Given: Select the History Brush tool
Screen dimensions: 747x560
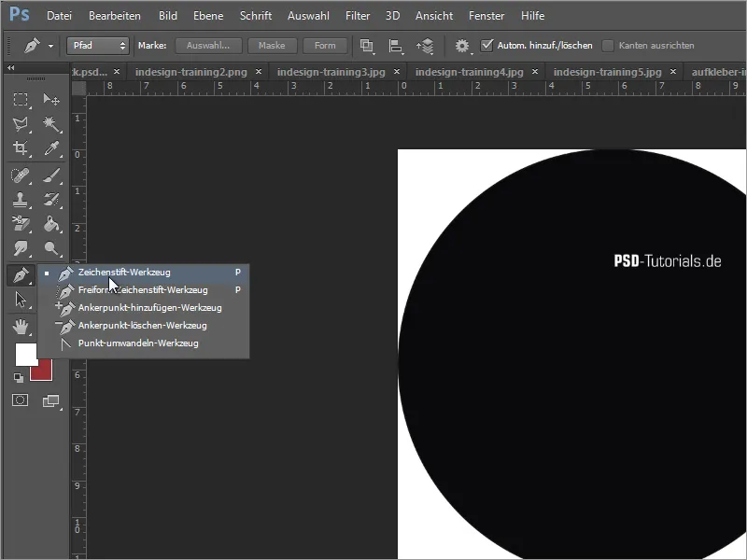Looking at the screenshot, I should coord(51,200).
